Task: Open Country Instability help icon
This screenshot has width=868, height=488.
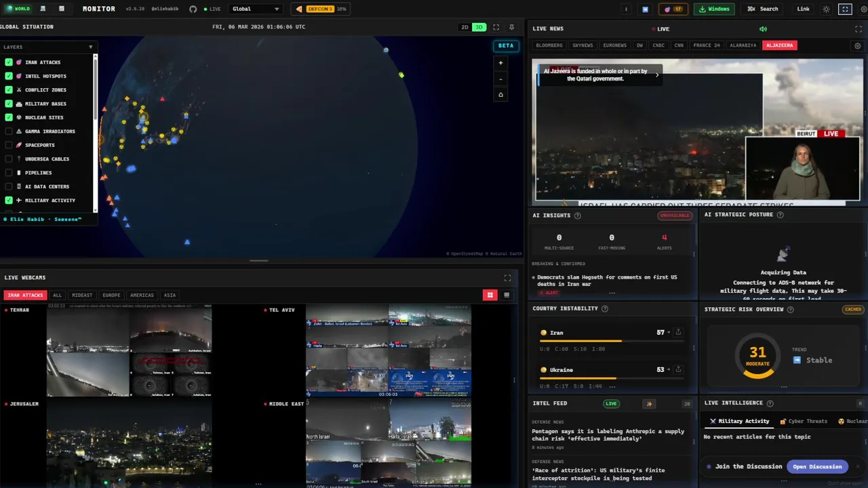Action: [x=605, y=308]
